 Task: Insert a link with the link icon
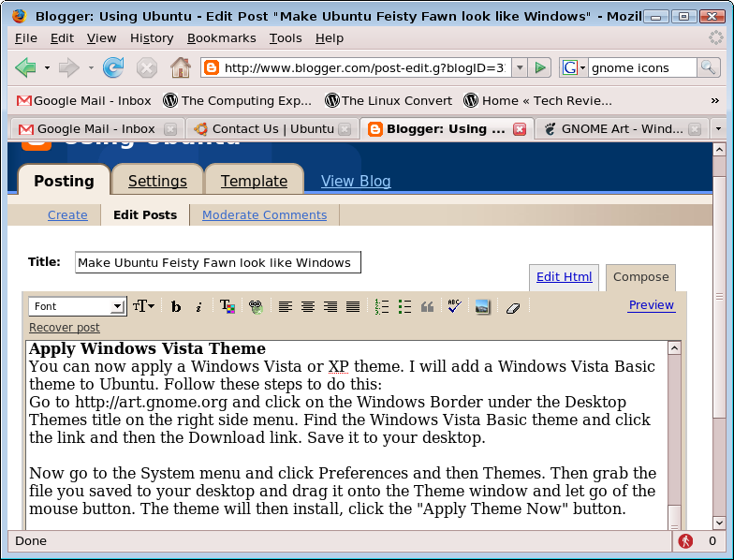(x=256, y=307)
